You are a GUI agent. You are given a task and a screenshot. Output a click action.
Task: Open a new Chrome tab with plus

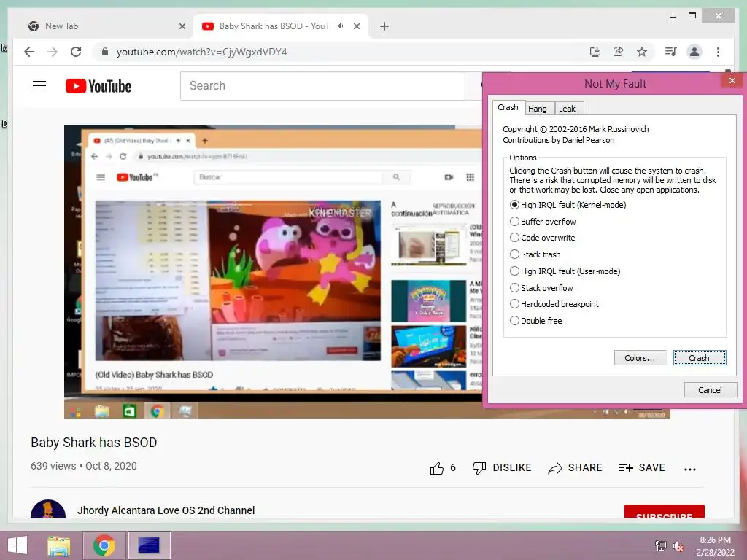(x=384, y=26)
